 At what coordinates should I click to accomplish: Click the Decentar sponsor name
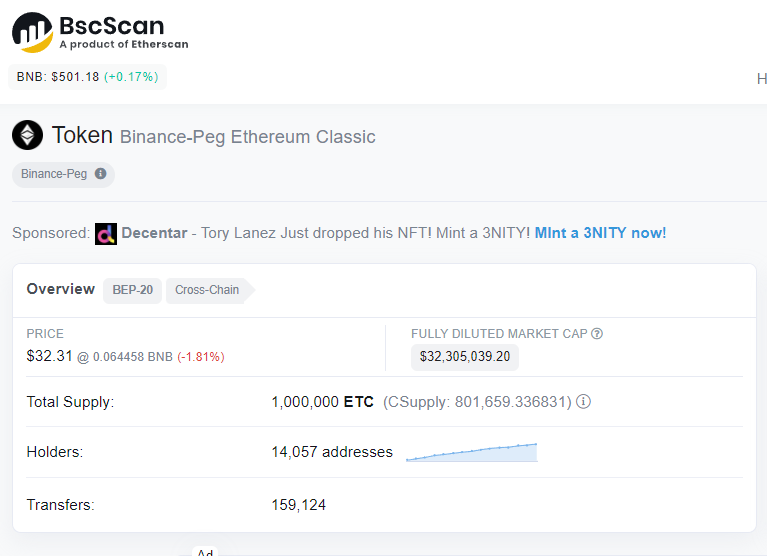click(154, 233)
